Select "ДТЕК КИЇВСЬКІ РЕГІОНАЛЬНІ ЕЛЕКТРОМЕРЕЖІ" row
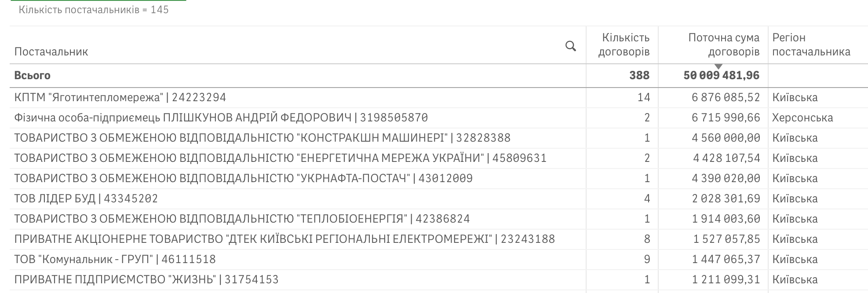 click(284, 239)
